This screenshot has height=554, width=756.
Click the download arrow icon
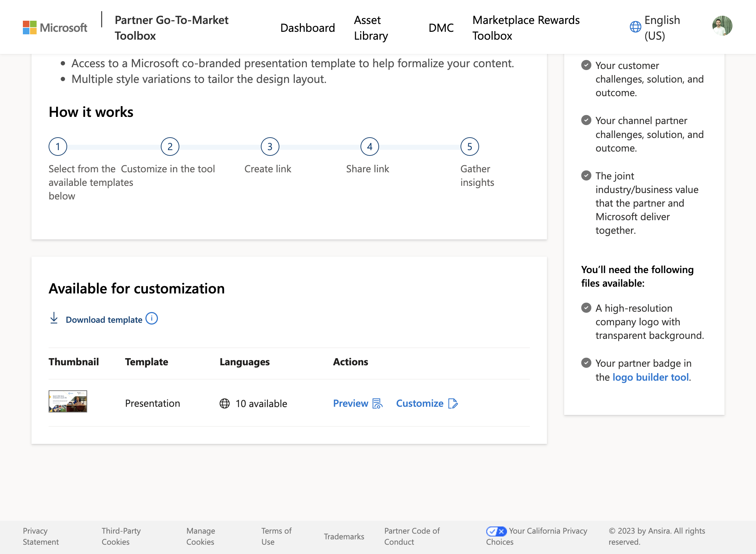54,318
